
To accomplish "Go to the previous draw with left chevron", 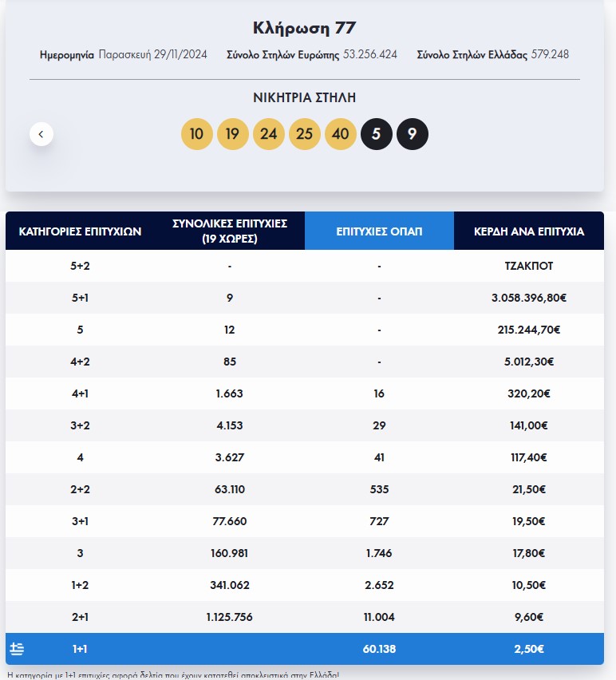I will point(41,134).
